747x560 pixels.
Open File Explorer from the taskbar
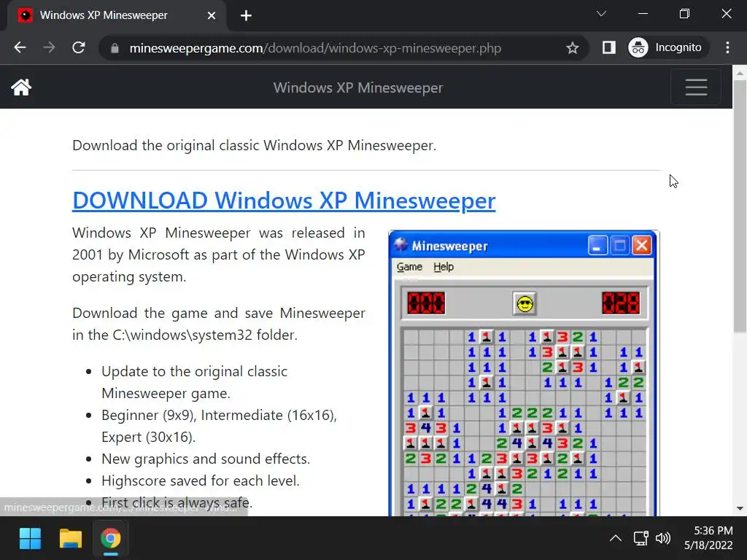coord(71,539)
